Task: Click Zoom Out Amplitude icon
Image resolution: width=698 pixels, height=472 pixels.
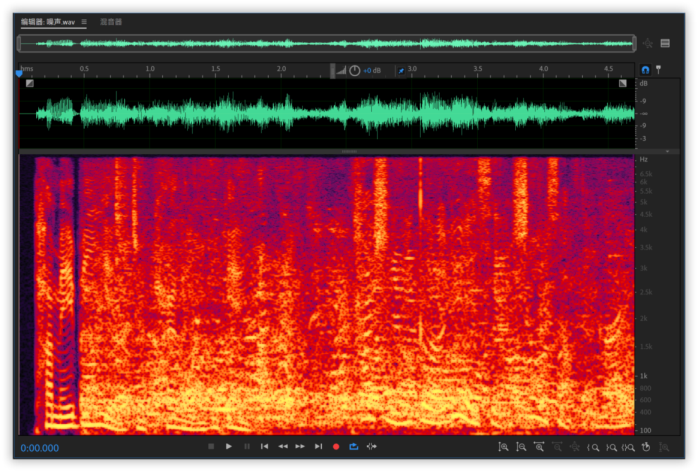Action: coord(521,447)
